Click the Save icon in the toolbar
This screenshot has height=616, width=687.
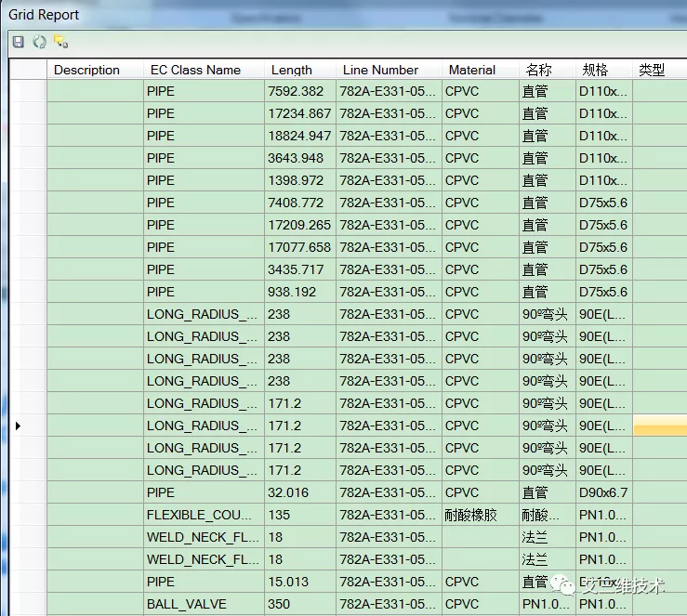(x=19, y=42)
